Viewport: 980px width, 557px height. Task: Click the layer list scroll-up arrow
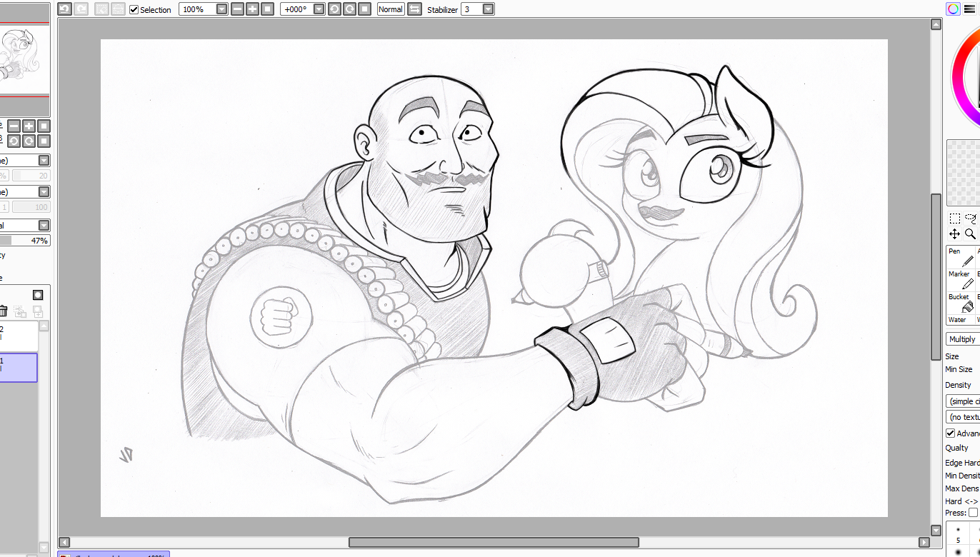click(44, 326)
